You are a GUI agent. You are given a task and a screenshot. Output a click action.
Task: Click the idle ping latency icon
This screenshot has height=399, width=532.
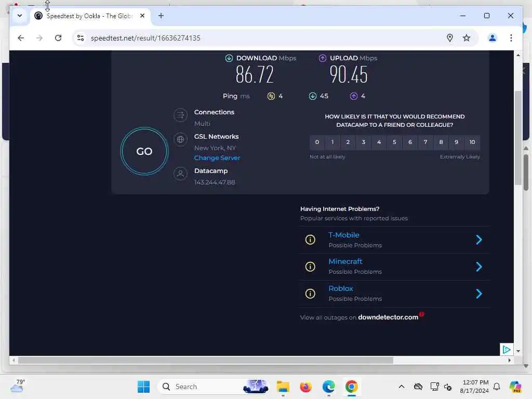coord(271,96)
